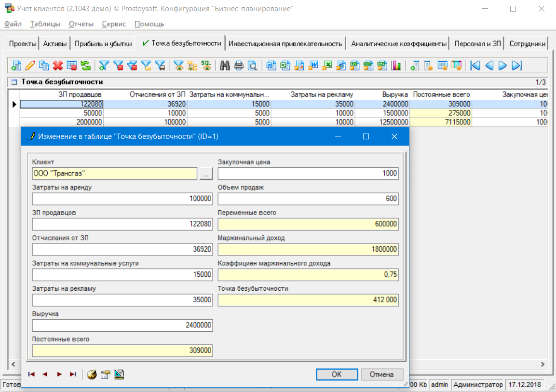The height and width of the screenshot is (392, 556).
Task: Go to first record in dialog footer
Action: (31, 374)
